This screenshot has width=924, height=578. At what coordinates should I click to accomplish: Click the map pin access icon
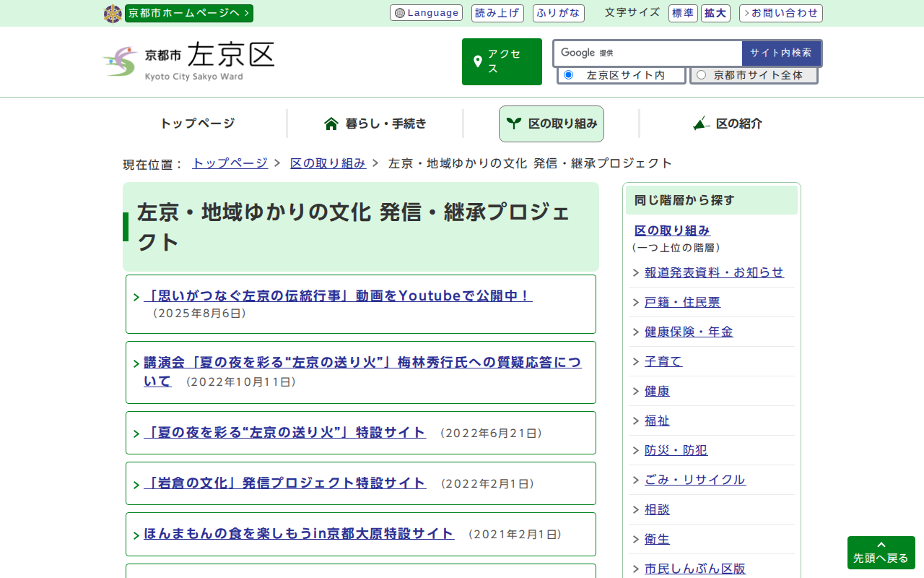[477, 62]
